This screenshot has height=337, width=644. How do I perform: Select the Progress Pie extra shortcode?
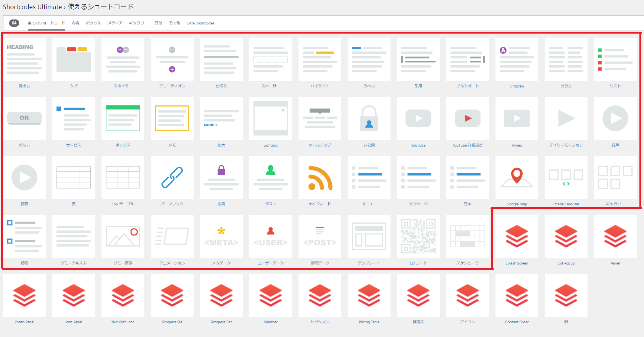point(172,295)
